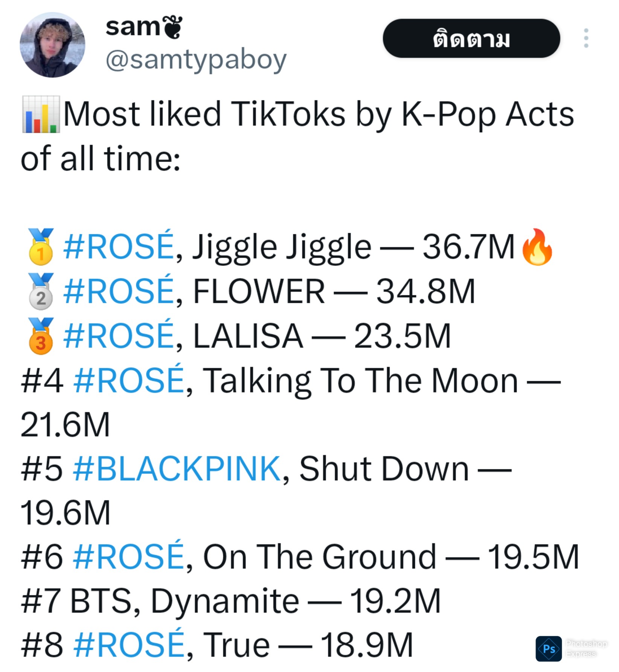This screenshot has height=672, width=619.
Task: Open the @samtypaboy handle link
Action: click(196, 60)
